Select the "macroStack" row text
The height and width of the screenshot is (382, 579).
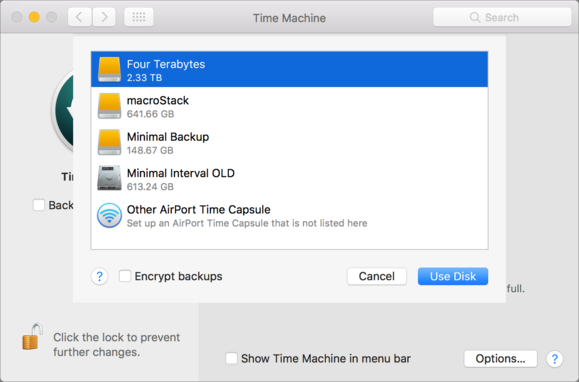158,100
